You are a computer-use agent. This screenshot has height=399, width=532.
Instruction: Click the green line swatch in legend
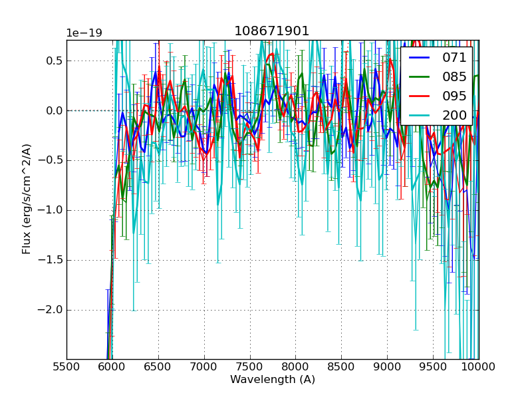point(420,76)
